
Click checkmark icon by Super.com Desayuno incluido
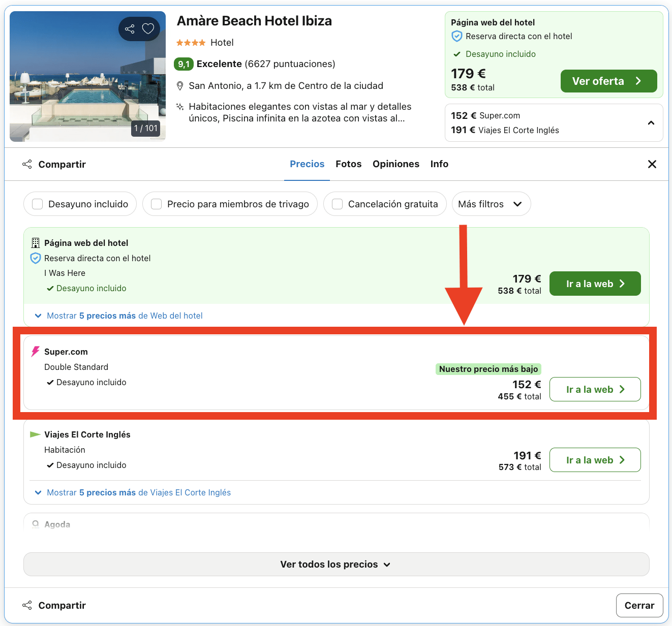(x=50, y=382)
